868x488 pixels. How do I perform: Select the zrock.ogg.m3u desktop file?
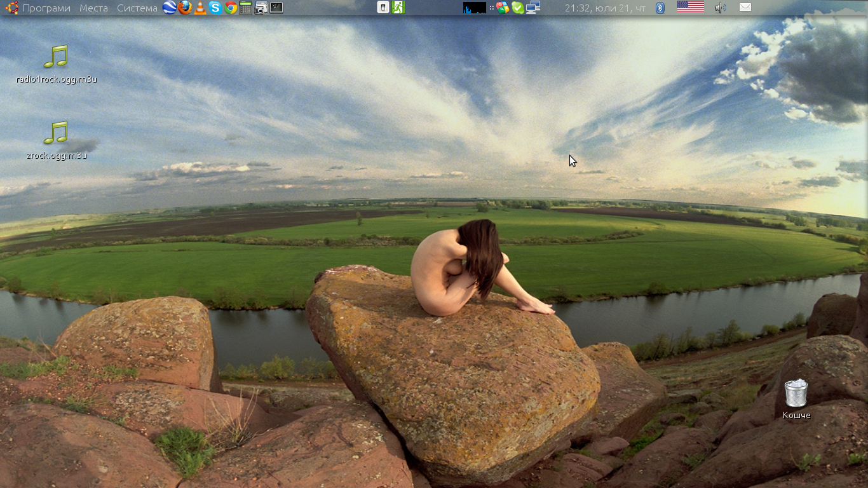pos(56,140)
